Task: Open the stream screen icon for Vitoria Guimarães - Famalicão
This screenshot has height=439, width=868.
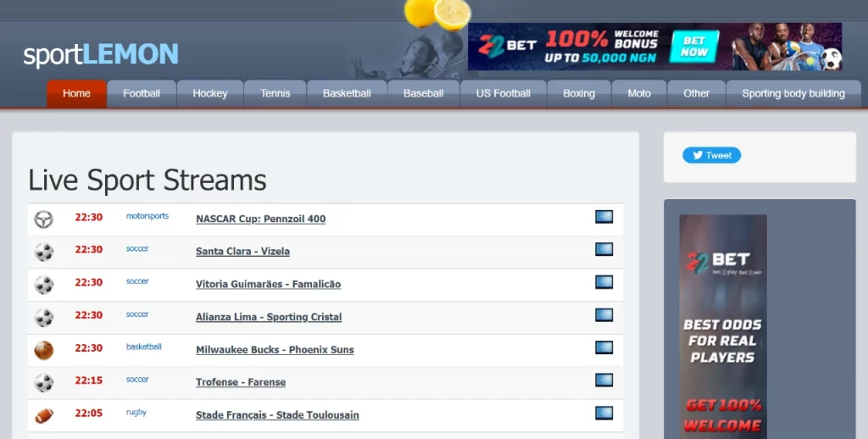Action: (x=604, y=281)
